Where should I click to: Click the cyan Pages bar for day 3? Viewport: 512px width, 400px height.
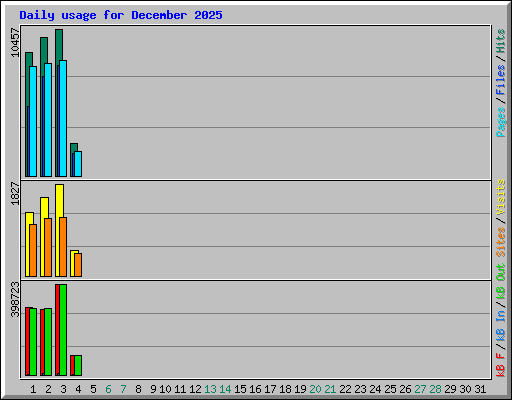pos(63,118)
